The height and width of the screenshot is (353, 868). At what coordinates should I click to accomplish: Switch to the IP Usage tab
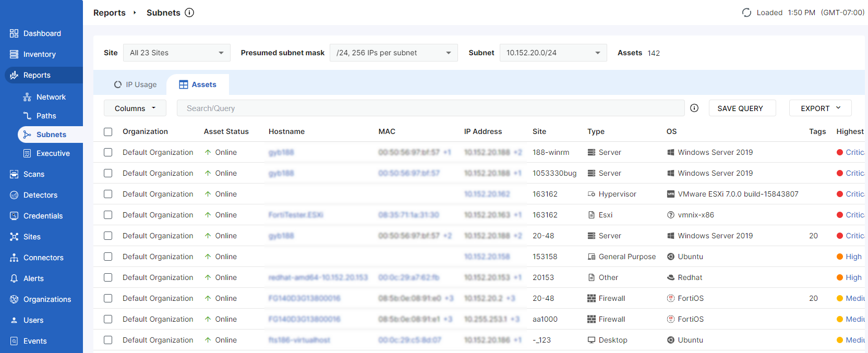[x=135, y=84]
